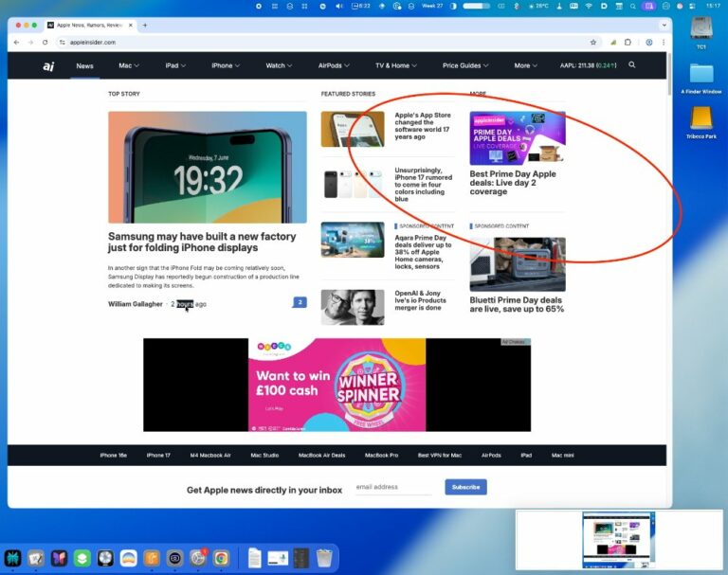Expand the iPhone navigation dropdown

point(226,65)
